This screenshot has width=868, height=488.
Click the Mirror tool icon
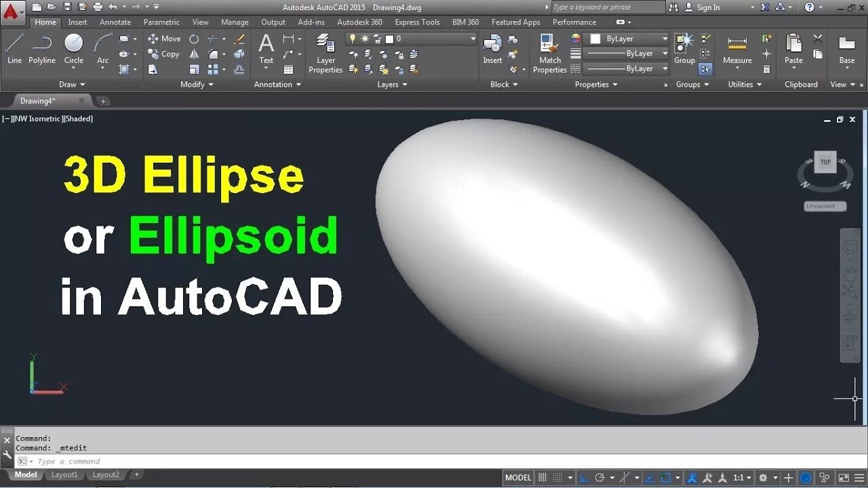[195, 54]
